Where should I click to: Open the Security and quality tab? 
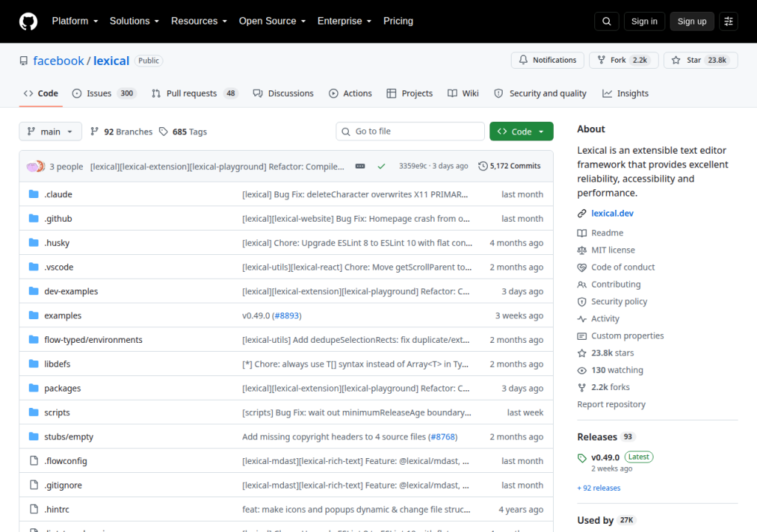click(x=540, y=93)
